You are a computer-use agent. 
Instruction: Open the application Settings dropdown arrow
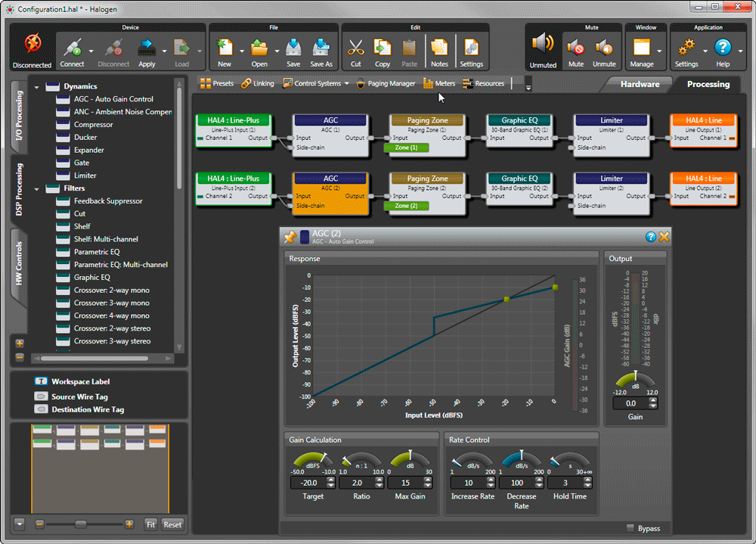point(705,51)
